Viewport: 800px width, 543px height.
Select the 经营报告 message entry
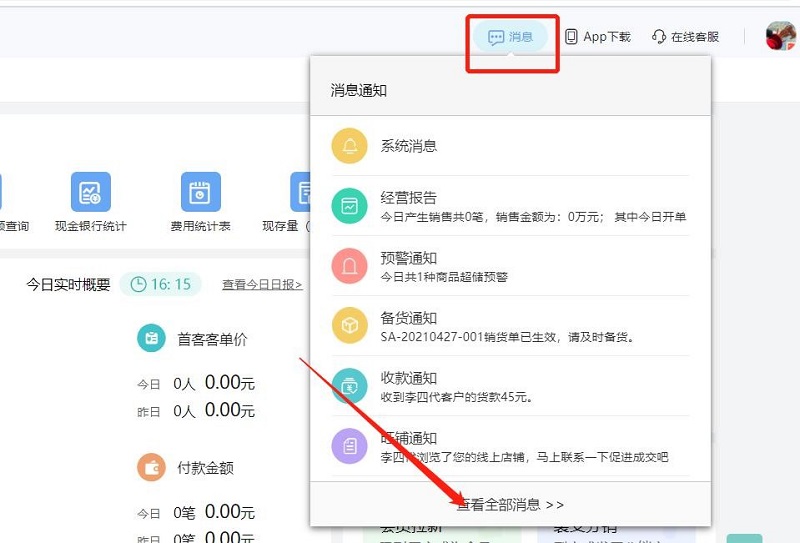510,206
